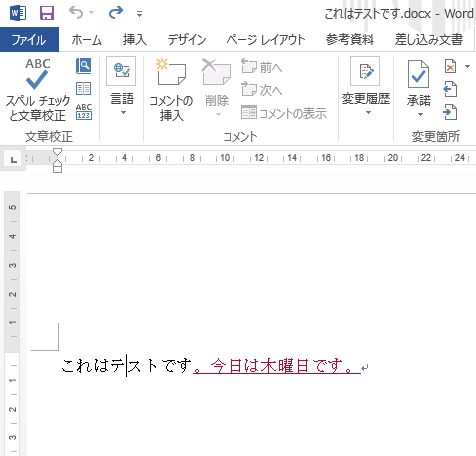Viewport: 476px width, 456px height.
Task: Open the thesaurus two-page book icon
Action: (83, 89)
